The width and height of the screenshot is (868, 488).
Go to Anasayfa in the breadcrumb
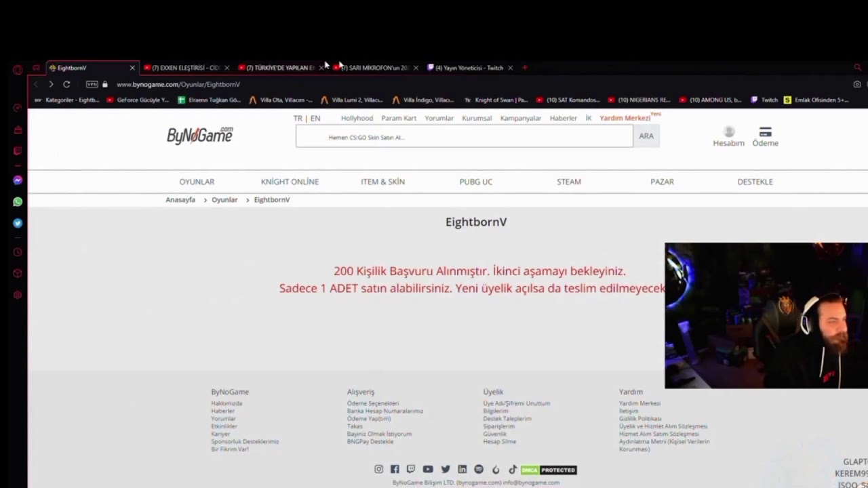(x=180, y=200)
